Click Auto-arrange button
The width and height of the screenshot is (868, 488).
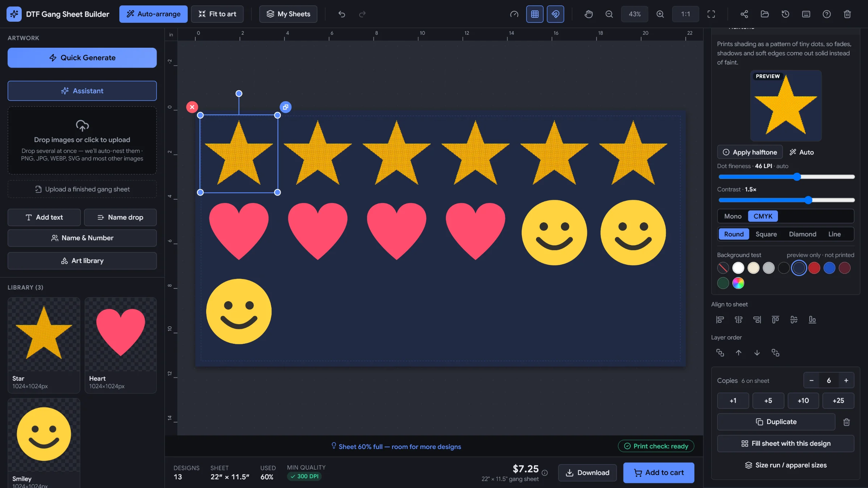(153, 14)
